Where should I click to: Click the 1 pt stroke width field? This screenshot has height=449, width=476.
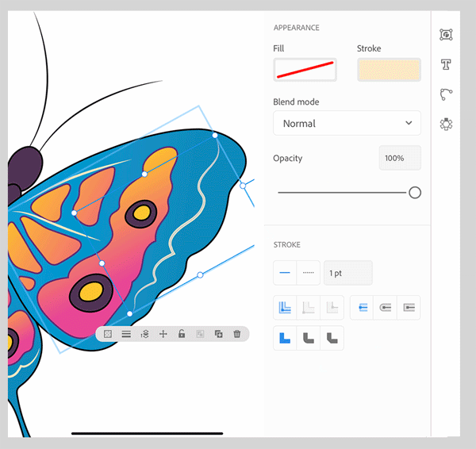pyautogui.click(x=347, y=273)
